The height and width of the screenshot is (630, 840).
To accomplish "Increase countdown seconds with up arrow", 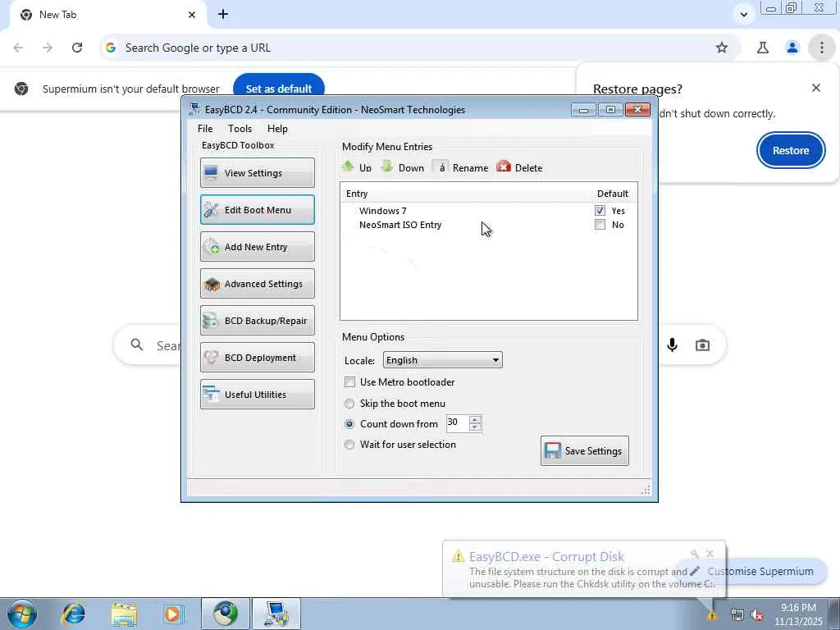I will 475,419.
